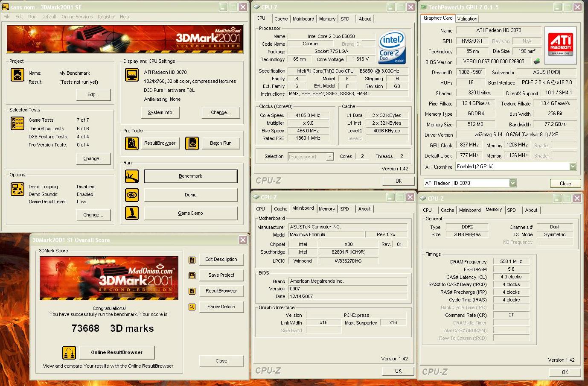
Task: Click the ResultBrowser magnifier icon in Pro Tools
Action: coord(132,143)
